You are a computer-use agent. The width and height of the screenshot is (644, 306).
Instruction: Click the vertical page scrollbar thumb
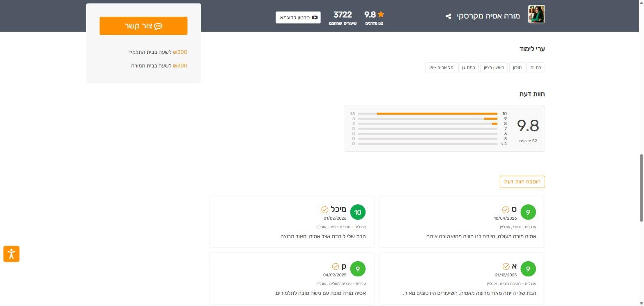point(641,188)
